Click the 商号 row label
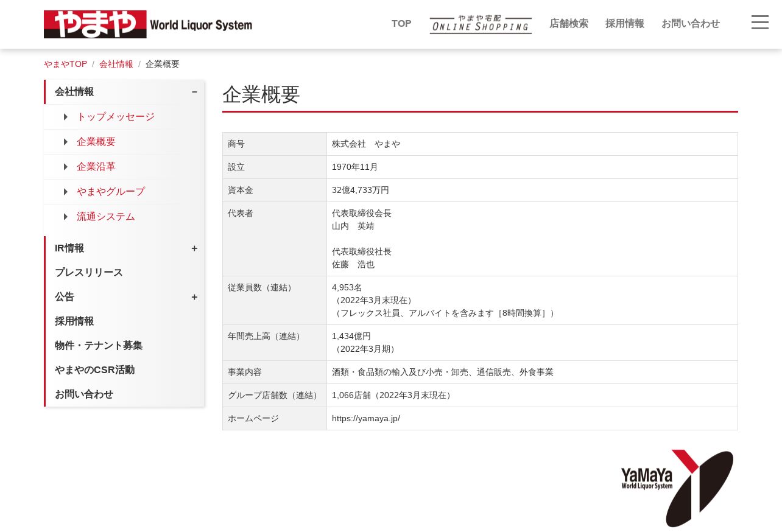Image resolution: width=782 pixels, height=532 pixels. 236,144
